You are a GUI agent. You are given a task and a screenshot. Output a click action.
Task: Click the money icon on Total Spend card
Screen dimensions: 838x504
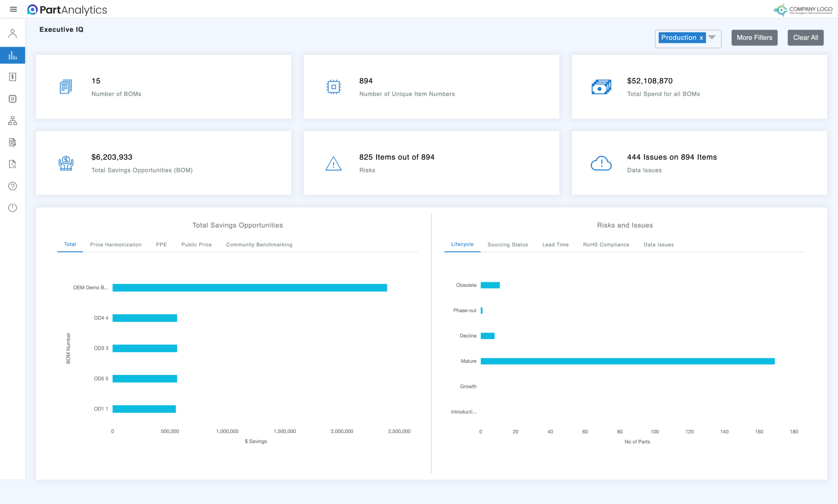click(x=601, y=87)
